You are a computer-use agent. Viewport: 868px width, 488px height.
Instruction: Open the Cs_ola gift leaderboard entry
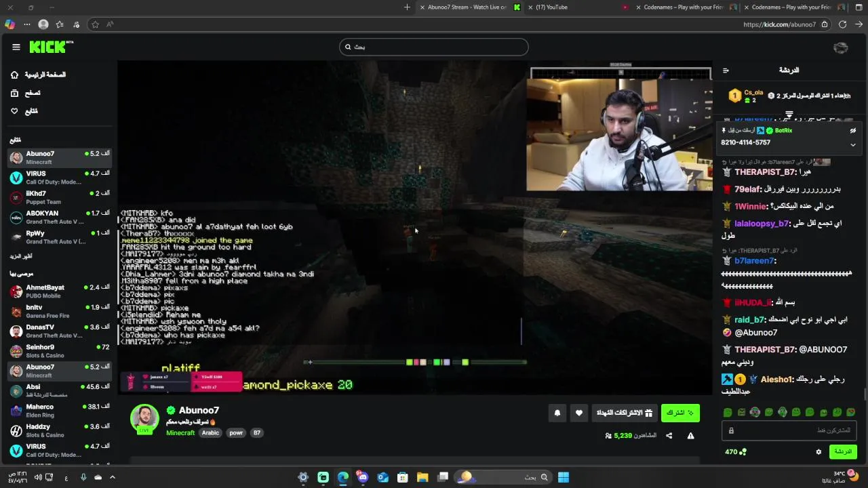[x=746, y=96]
